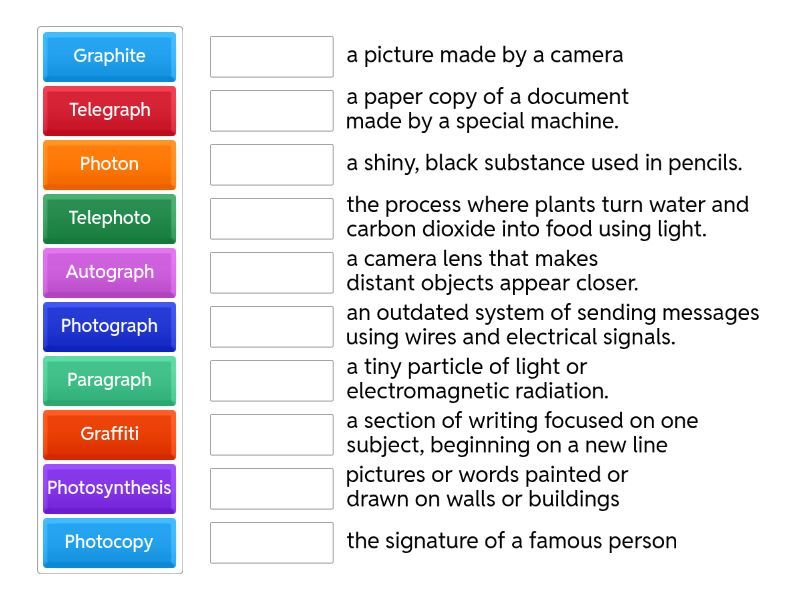Click empty box next to 'shiny, black substance'
This screenshot has height=600, width=800.
tap(271, 164)
